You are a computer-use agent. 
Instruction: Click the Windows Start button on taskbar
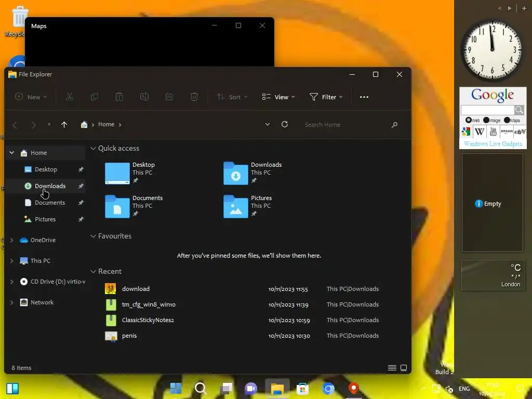click(176, 388)
